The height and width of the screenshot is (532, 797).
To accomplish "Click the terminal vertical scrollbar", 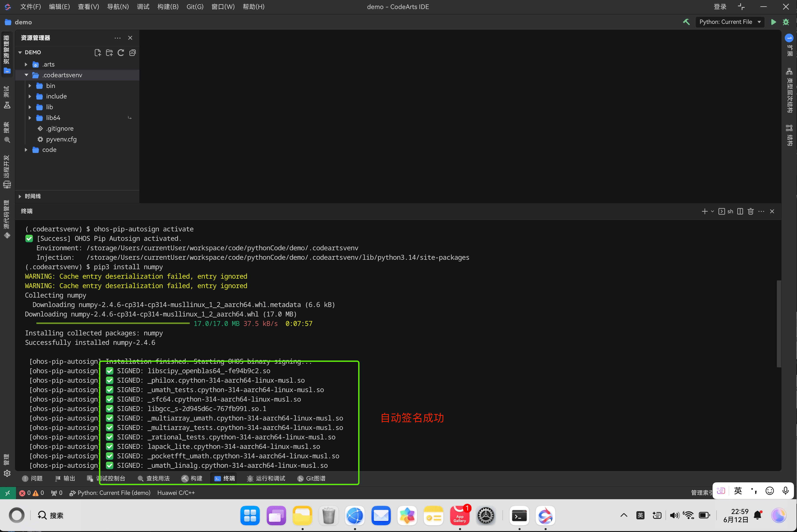I will tap(779, 324).
